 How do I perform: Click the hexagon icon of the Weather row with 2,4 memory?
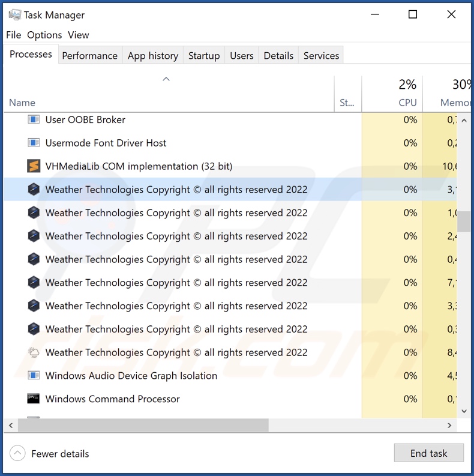(x=34, y=236)
